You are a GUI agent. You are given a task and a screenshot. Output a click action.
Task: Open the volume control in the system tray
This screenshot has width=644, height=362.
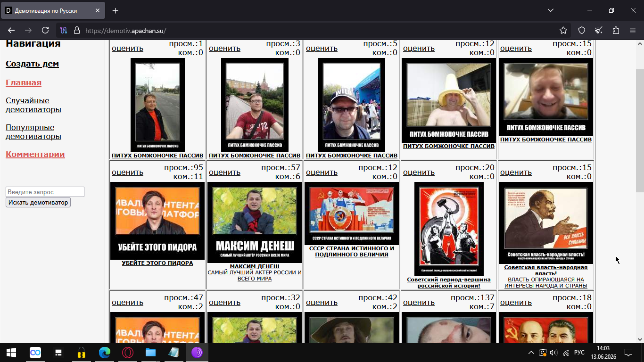click(x=553, y=353)
